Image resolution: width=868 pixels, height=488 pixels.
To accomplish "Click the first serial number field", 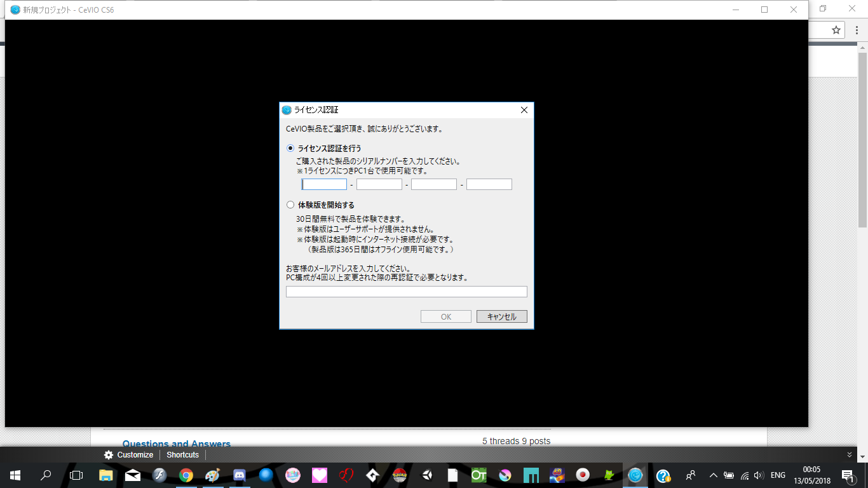I will pyautogui.click(x=324, y=184).
